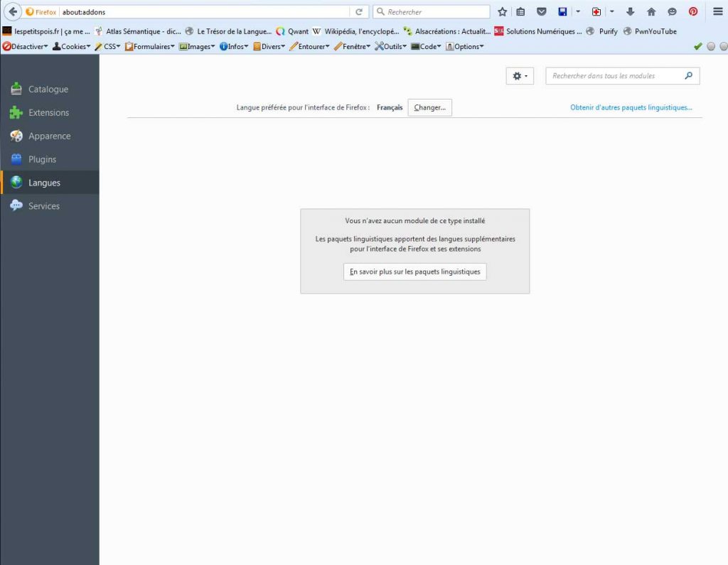Click the back navigation arrow
728x565 pixels.
click(12, 12)
